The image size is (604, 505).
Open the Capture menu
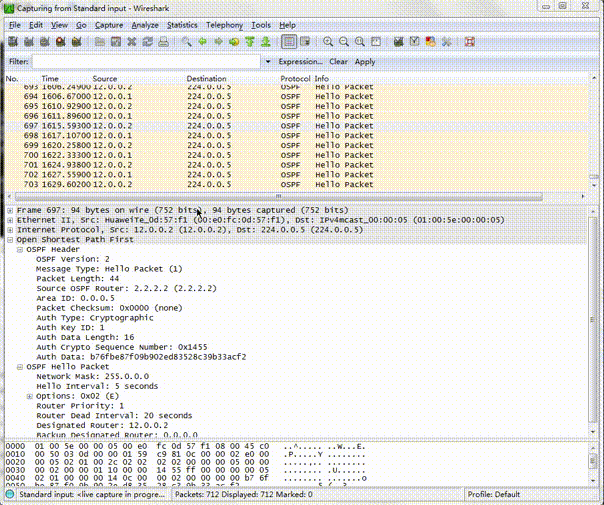click(x=109, y=25)
